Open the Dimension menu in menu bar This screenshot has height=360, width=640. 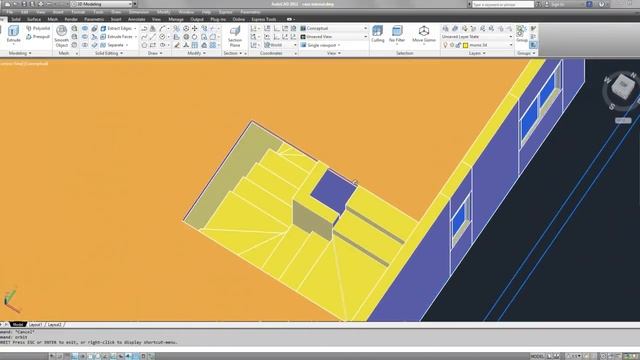[x=139, y=12]
